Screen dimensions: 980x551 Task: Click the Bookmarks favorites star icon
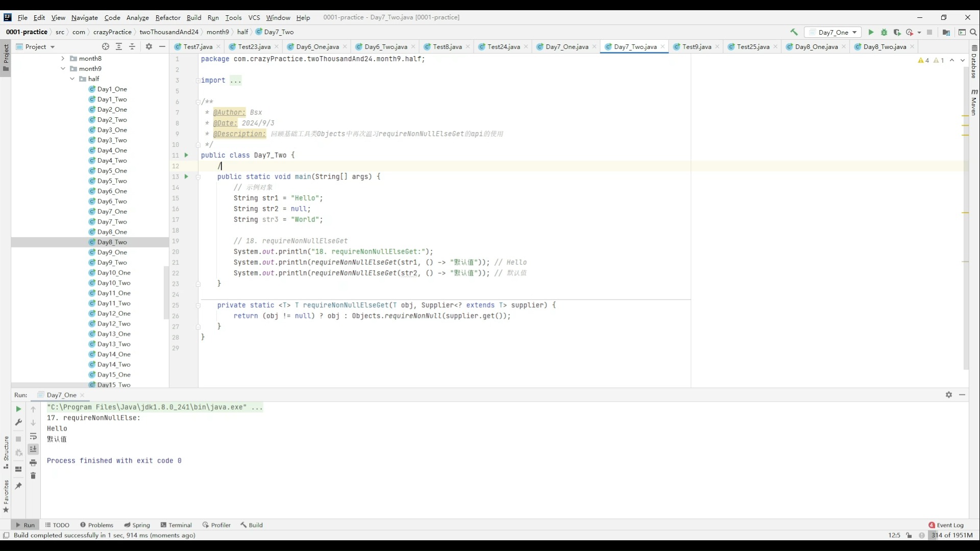coord(6,512)
